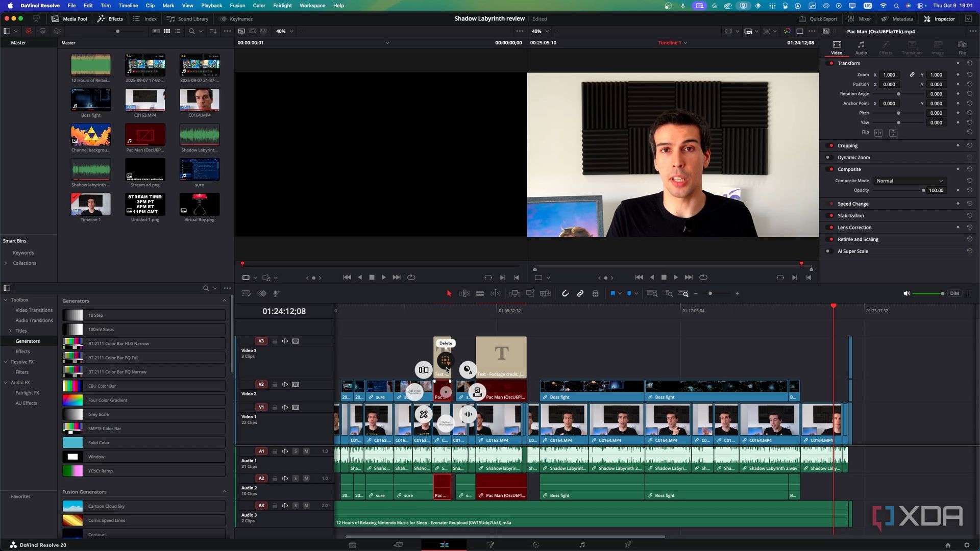Image resolution: width=980 pixels, height=551 pixels.
Task: Solo the Audio 2 track
Action: click(x=296, y=479)
